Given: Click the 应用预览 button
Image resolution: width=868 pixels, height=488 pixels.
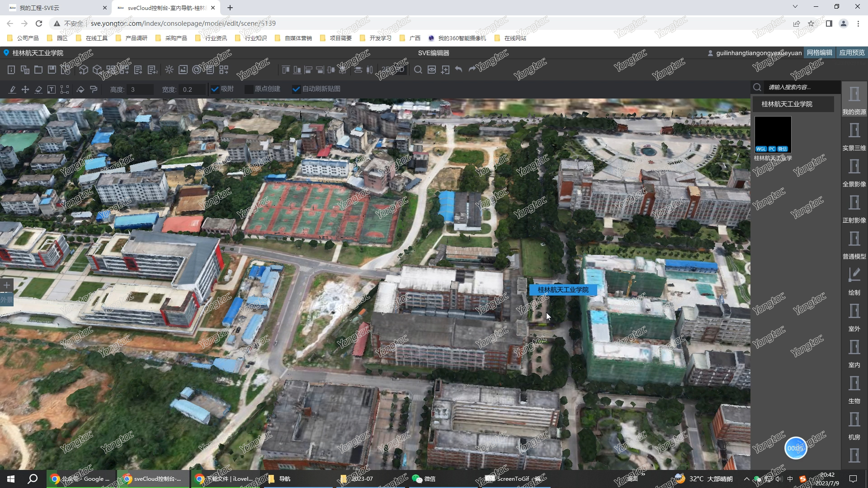Looking at the screenshot, I should (852, 53).
